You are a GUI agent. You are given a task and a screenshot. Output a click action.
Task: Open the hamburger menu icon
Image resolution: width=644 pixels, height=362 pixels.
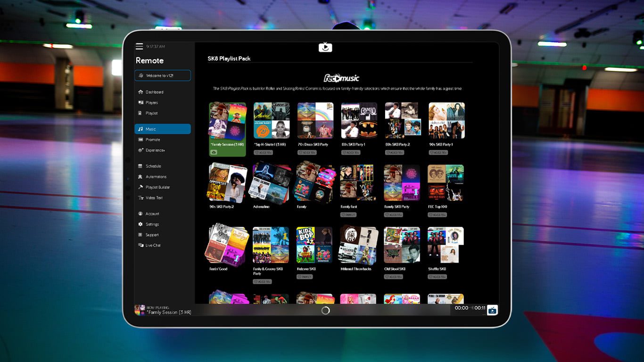139,46
